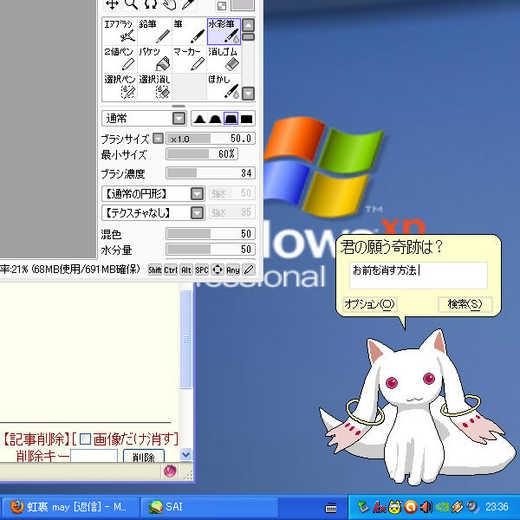Select the 選択消し selection eraser tool
This screenshot has height=520, width=520.
tap(155, 86)
